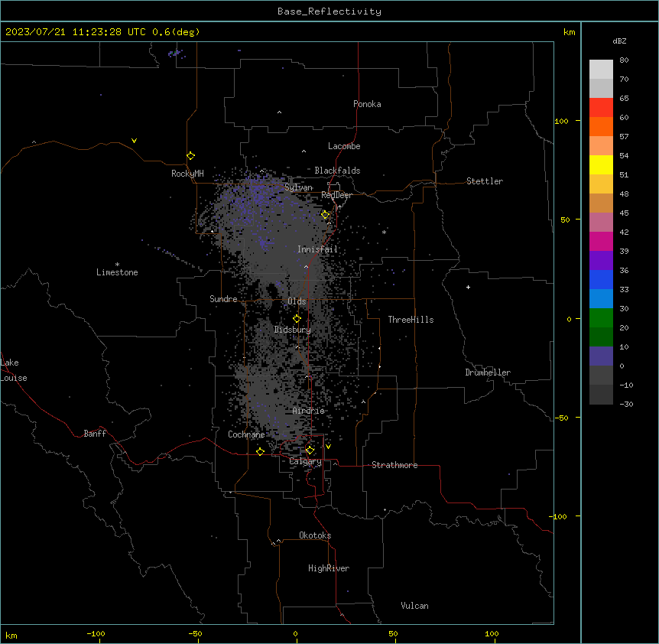Select the Sundre town label
The height and width of the screenshot is (644, 659).
223,299
